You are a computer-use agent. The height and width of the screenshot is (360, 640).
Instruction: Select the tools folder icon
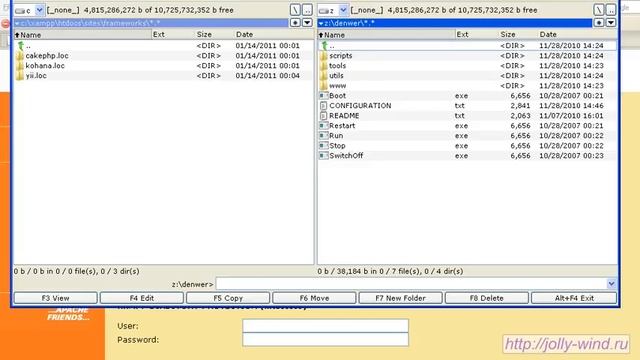coord(324,66)
